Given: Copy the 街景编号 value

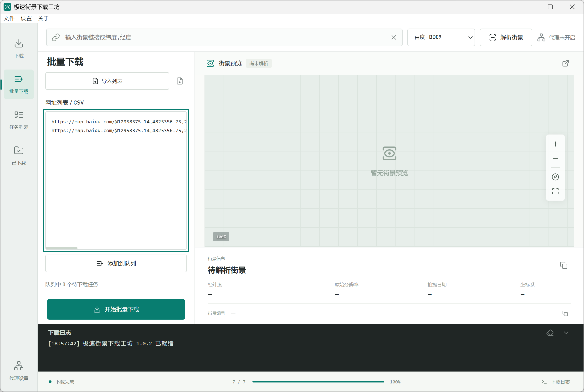Looking at the screenshot, I should click(x=565, y=313).
